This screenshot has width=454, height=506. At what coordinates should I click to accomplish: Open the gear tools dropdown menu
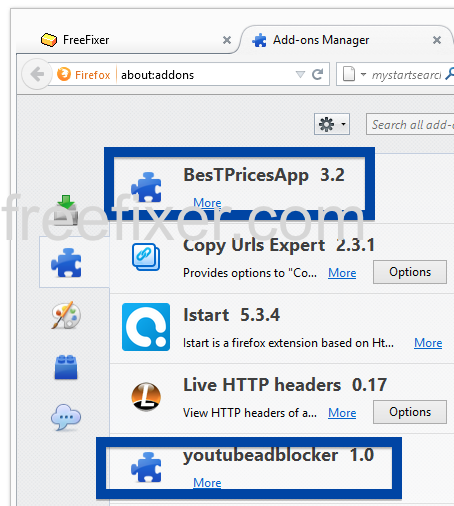pyautogui.click(x=332, y=124)
